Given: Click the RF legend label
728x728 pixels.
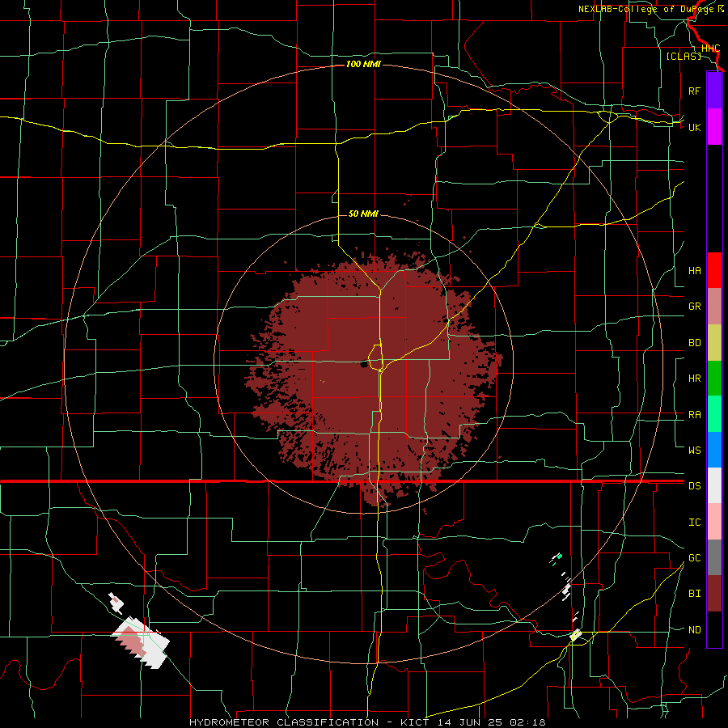Looking at the screenshot, I should tap(694, 91).
